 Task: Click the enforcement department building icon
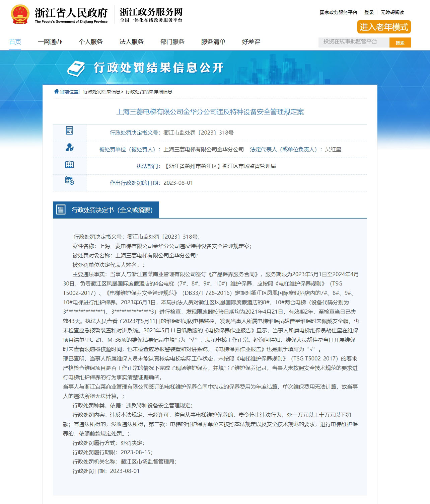tap(69, 164)
